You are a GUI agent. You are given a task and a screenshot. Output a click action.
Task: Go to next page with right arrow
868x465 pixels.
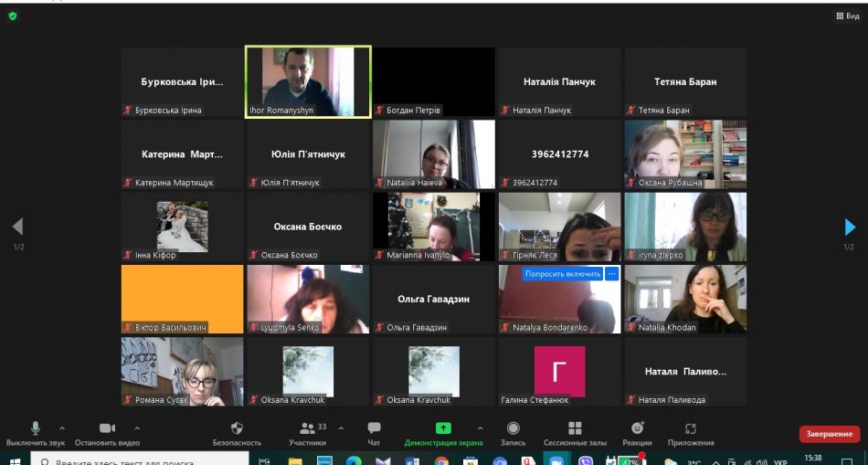850,227
